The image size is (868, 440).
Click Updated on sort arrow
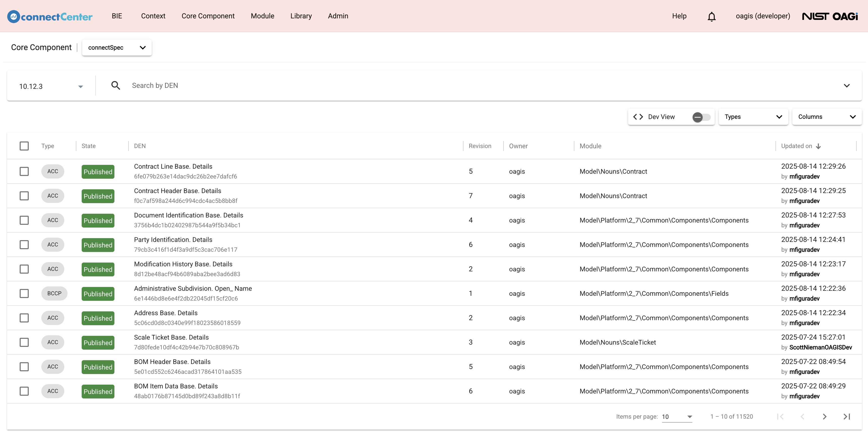[x=818, y=146]
